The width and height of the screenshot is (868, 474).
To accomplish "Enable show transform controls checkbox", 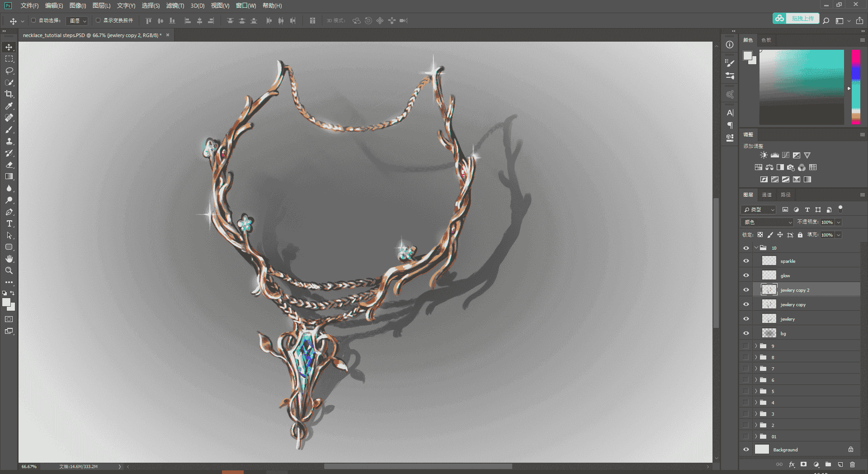I will point(98,20).
